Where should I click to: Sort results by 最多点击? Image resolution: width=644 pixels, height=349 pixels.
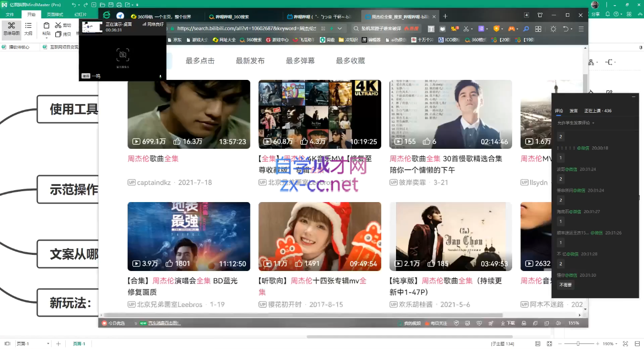click(x=200, y=61)
